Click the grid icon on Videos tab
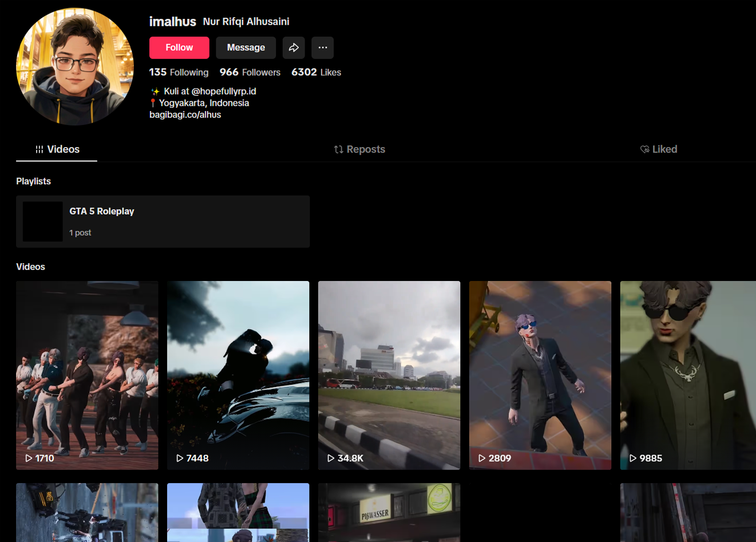This screenshot has width=756, height=542. [39, 149]
